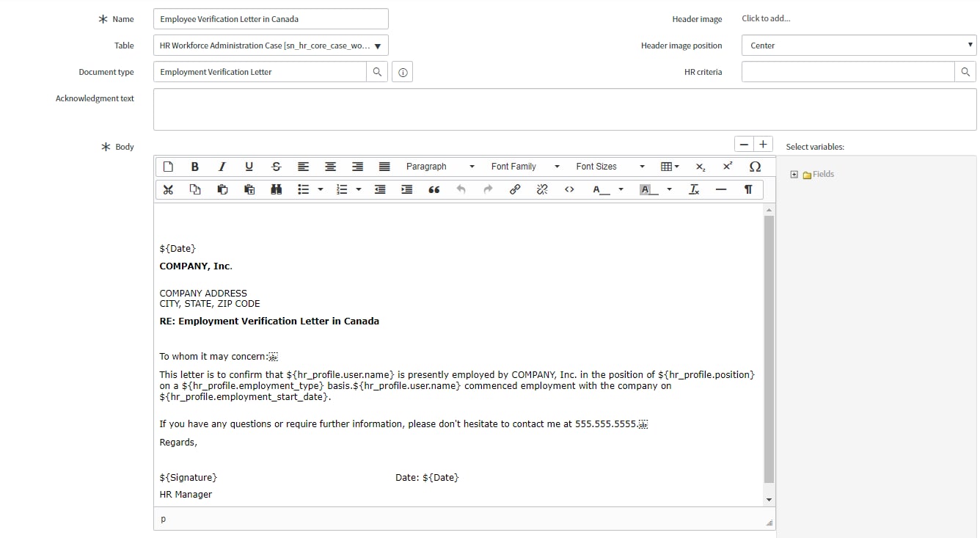Open the insert table menu
The image size is (980, 538).
[670, 167]
